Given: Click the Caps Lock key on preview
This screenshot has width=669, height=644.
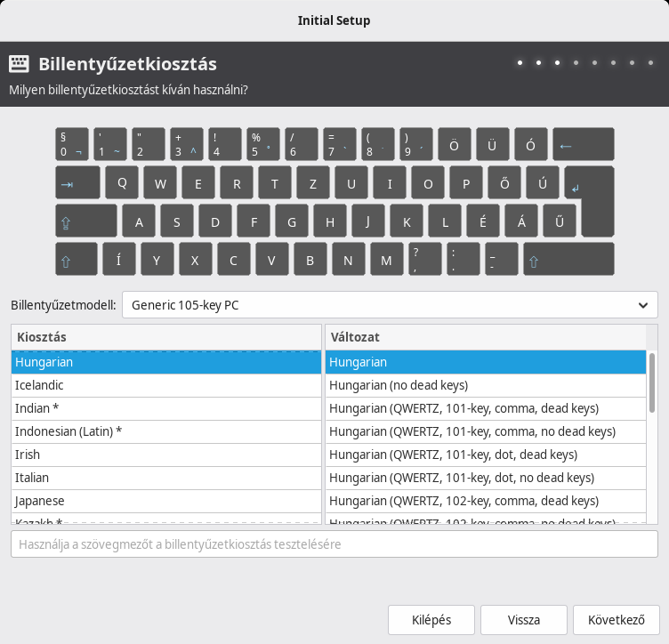Looking at the screenshot, I should (85, 221).
